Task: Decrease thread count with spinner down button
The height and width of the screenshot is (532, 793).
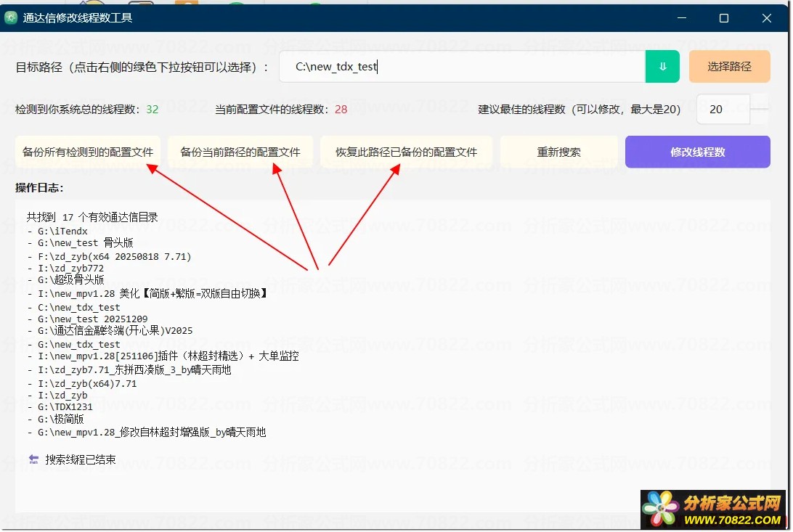Action: coord(760,117)
